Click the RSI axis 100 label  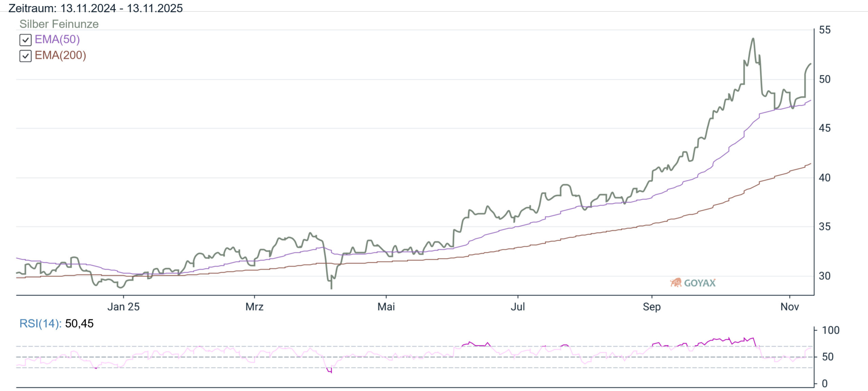[830, 330]
